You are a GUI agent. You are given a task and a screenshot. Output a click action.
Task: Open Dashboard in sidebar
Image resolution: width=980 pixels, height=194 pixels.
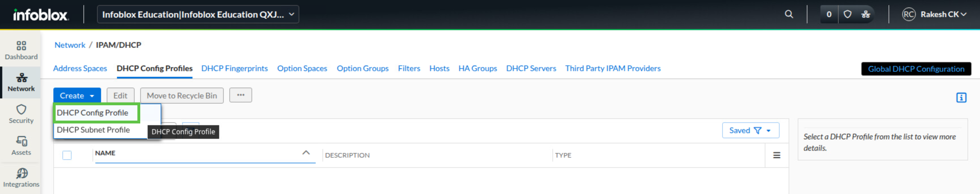21,50
